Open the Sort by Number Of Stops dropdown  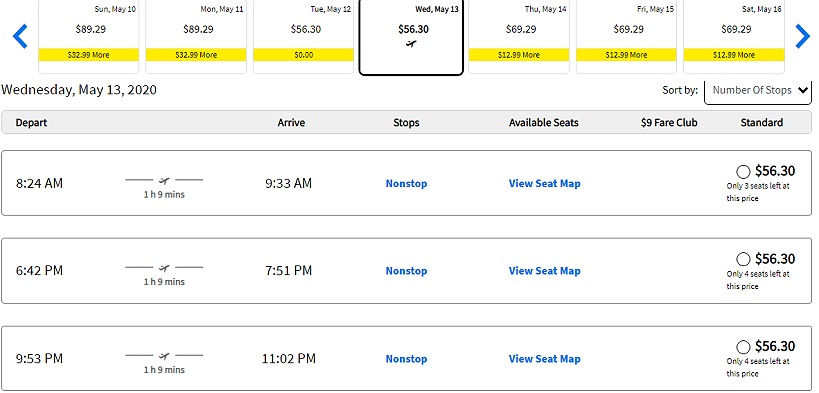click(x=758, y=90)
